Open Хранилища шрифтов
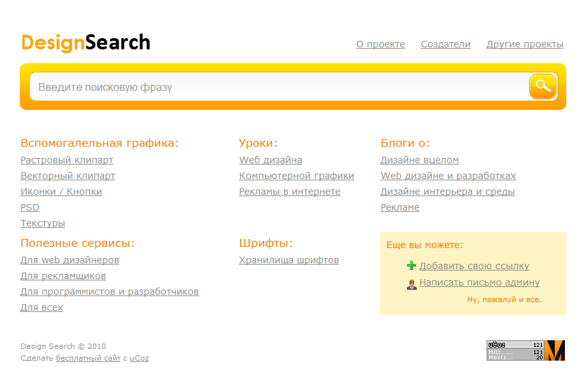The image size is (588, 387). [x=289, y=260]
